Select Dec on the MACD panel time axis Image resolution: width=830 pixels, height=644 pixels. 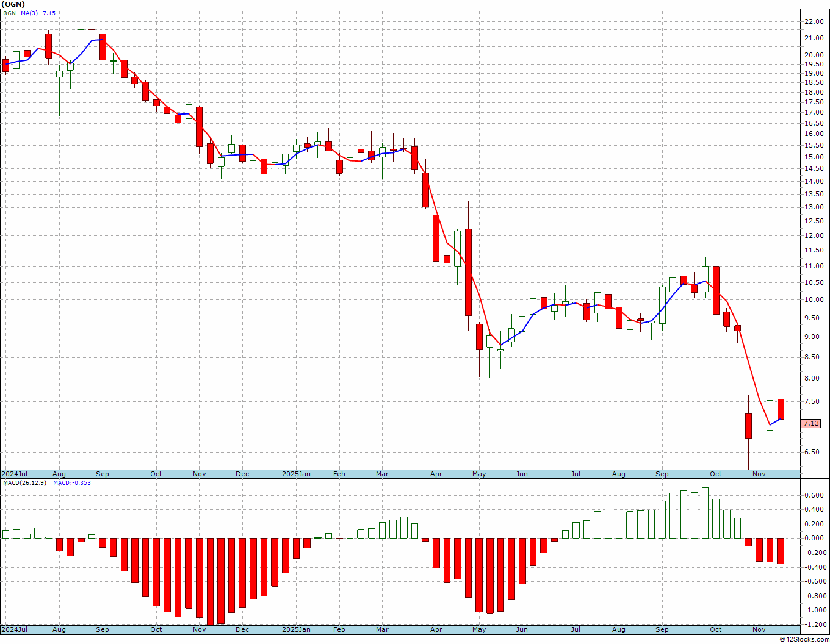[x=242, y=629]
